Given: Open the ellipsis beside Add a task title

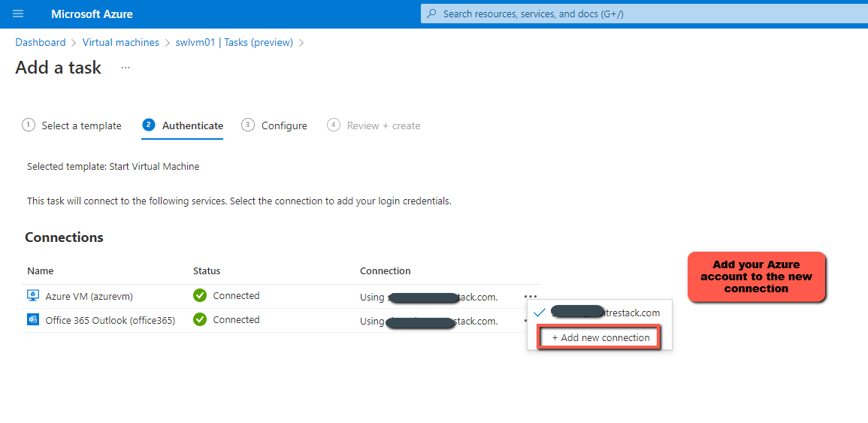Looking at the screenshot, I should coord(126,68).
